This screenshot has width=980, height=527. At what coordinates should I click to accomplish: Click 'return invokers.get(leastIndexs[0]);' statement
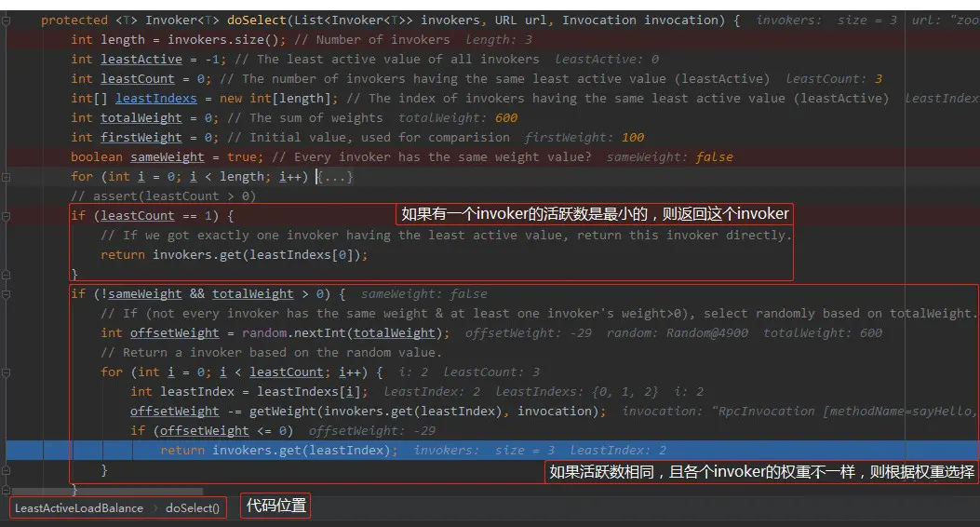(235, 255)
